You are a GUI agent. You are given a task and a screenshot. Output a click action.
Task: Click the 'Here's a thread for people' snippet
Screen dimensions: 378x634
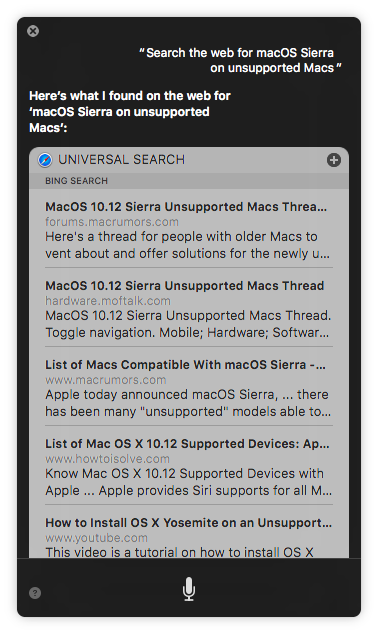(x=188, y=245)
